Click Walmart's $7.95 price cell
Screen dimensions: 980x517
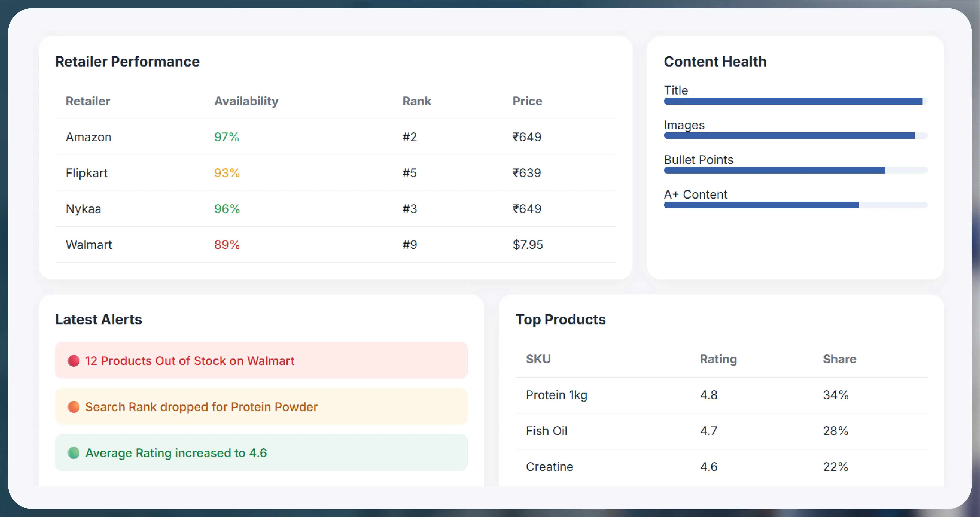tap(528, 245)
